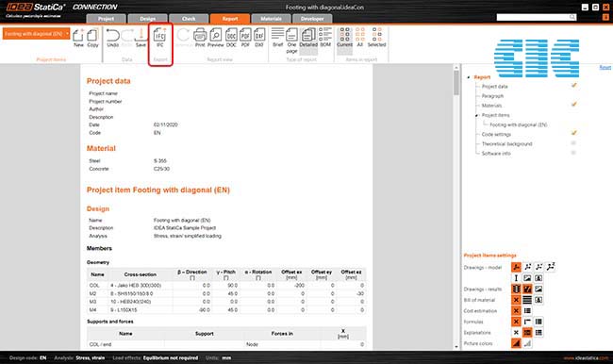Screen dimensions: 613x364
Task: Click the Undo icon
Action: (112, 38)
